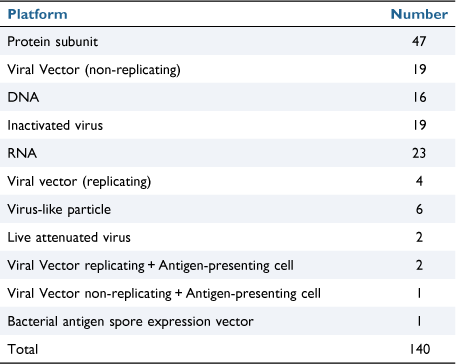Select Viral Vector (non-replicating) row label
The image size is (456, 364).
[94, 70]
